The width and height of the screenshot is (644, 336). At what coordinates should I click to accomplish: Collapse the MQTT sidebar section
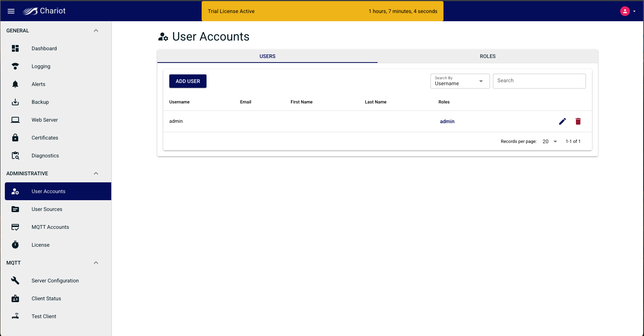click(x=96, y=263)
